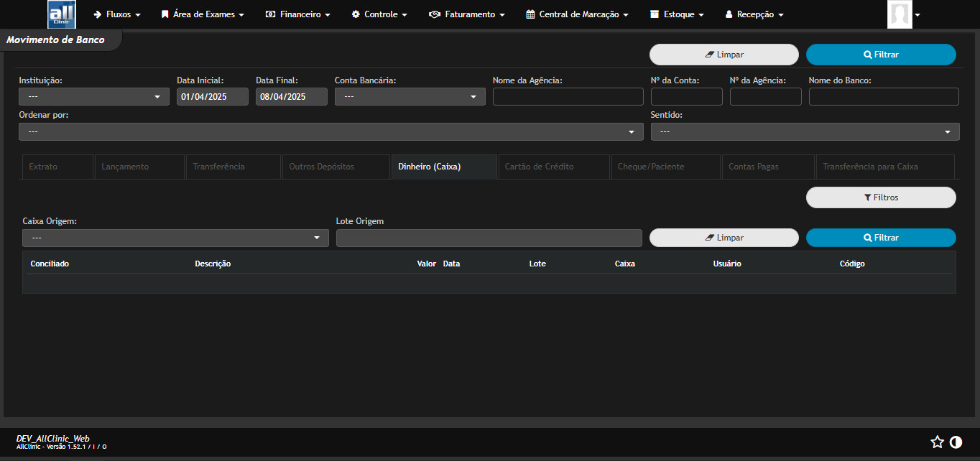The height and width of the screenshot is (461, 980).
Task: Click the user profile avatar picture
Action: coord(901,14)
